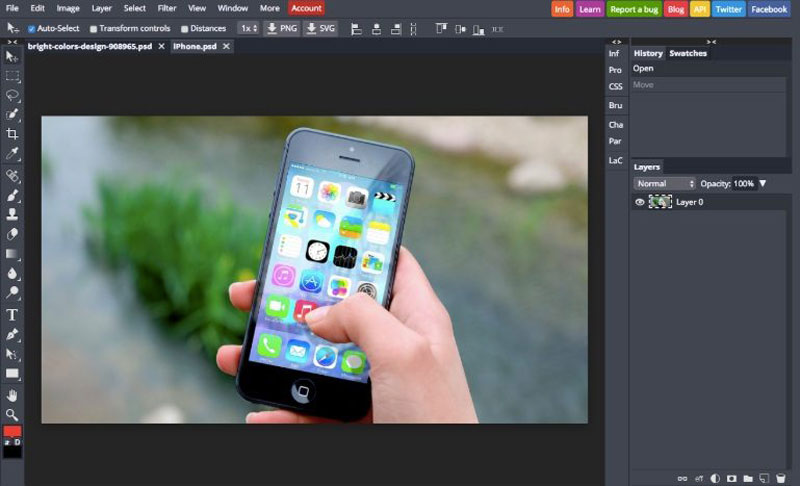Delete layer with the trash icon
Image resolution: width=800 pixels, height=486 pixels.
point(780,478)
